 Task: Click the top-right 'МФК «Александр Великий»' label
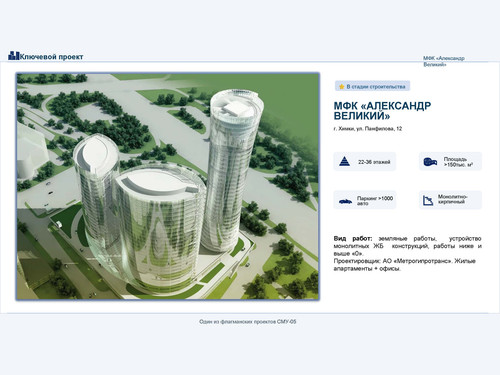pyautogui.click(x=444, y=61)
